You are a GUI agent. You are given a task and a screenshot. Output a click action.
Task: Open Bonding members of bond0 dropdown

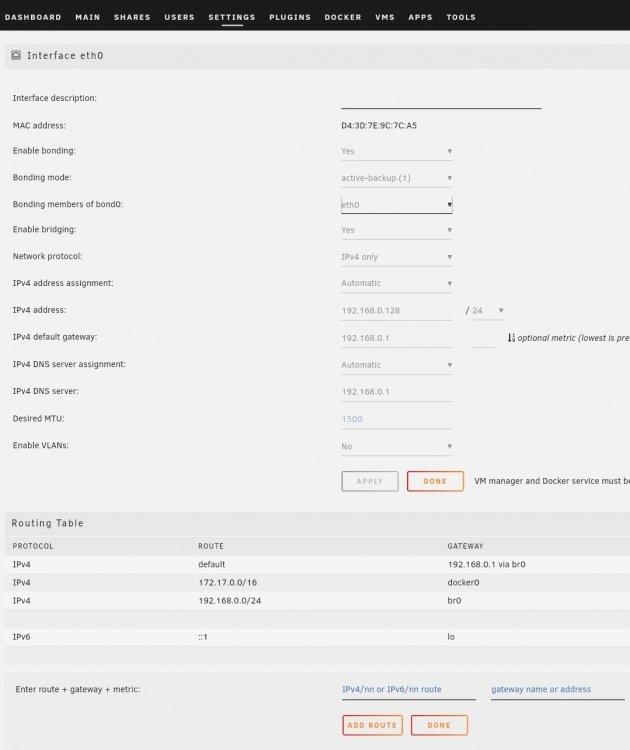point(397,205)
